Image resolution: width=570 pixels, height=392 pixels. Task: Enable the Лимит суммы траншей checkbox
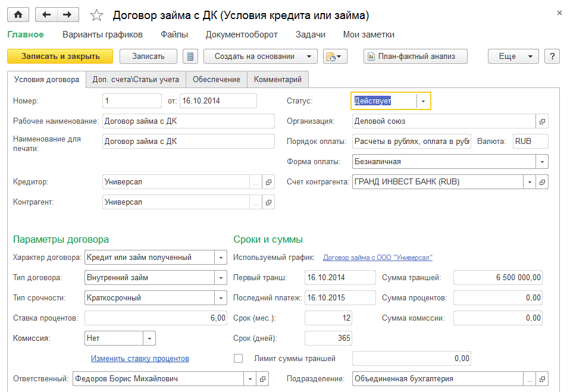point(239,359)
